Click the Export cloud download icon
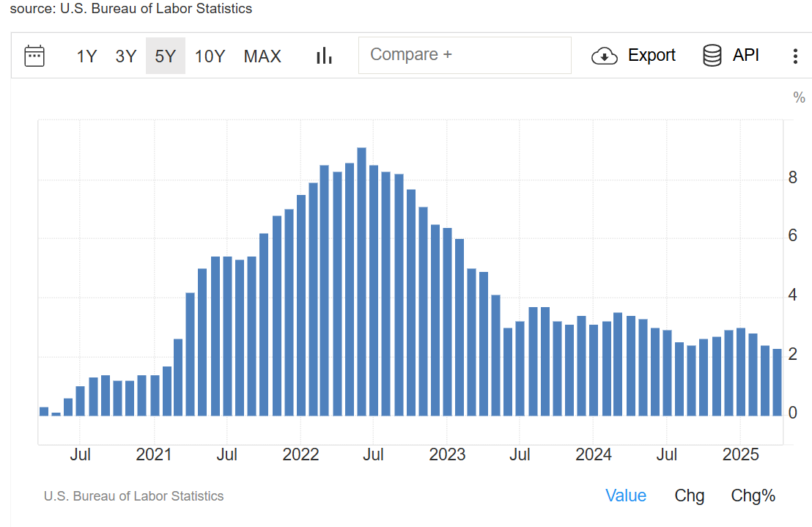The height and width of the screenshot is (527, 812). (x=605, y=56)
